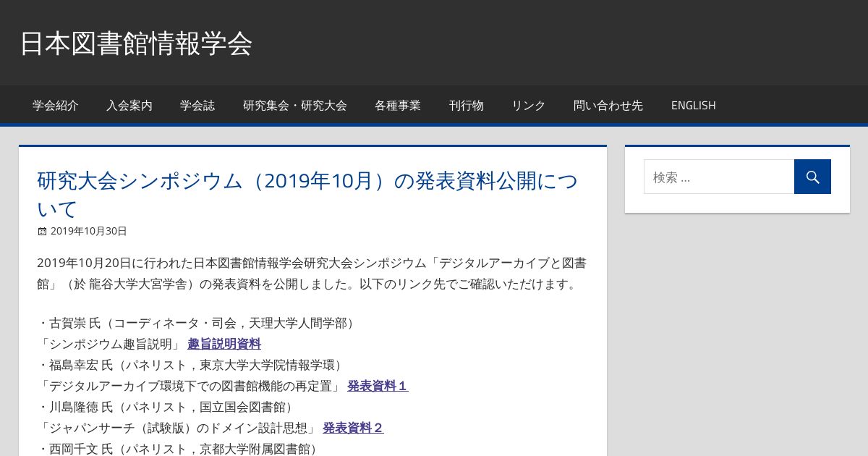The height and width of the screenshot is (456, 868).
Task: Open the 発表資料２ link
Action: point(353,428)
